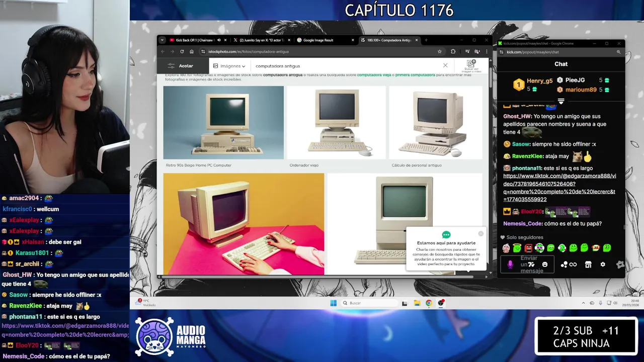This screenshot has width=644, height=362.
Task: Open Ordenador viejo stock photo
Action: tap(336, 123)
